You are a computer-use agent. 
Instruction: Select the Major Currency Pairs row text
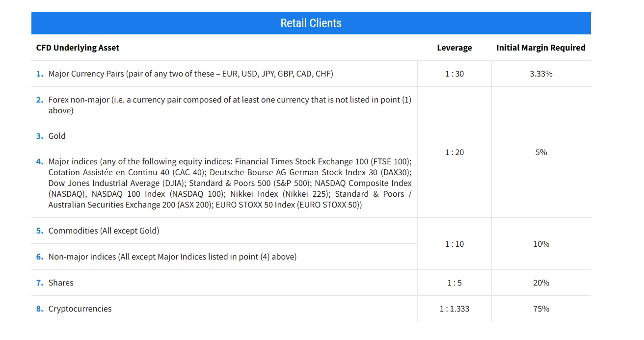click(190, 74)
